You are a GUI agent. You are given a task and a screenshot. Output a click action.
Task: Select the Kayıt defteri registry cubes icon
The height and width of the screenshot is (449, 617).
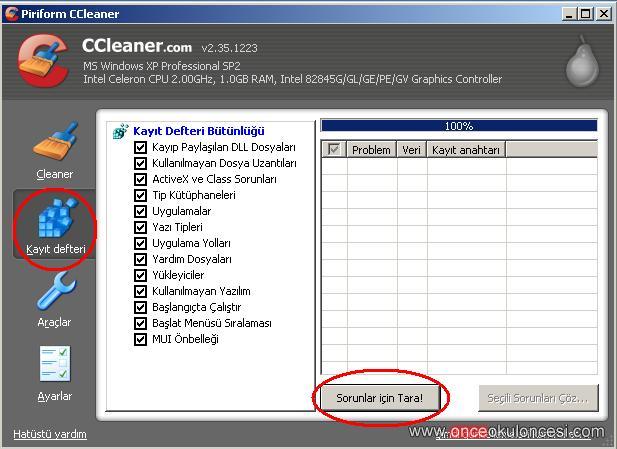[x=57, y=218]
